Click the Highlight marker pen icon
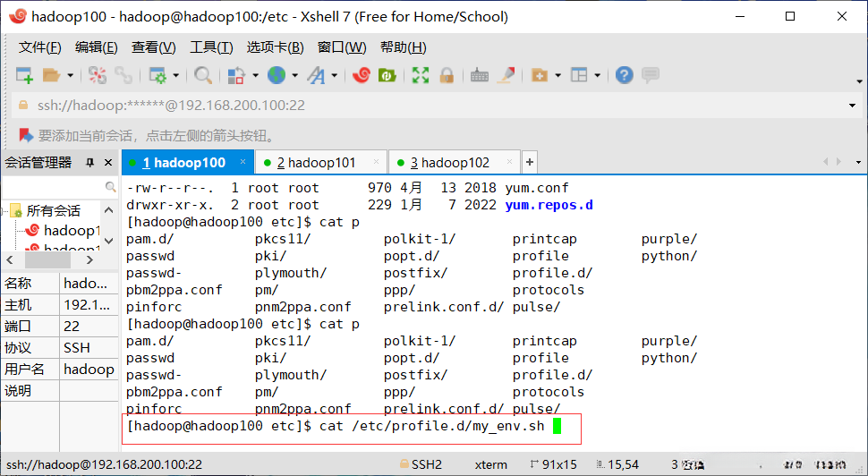This screenshot has height=476, width=868. point(506,75)
